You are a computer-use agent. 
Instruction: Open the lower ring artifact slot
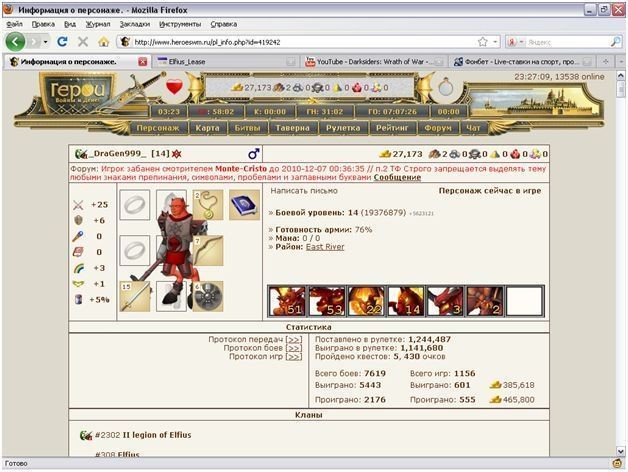click(x=135, y=251)
